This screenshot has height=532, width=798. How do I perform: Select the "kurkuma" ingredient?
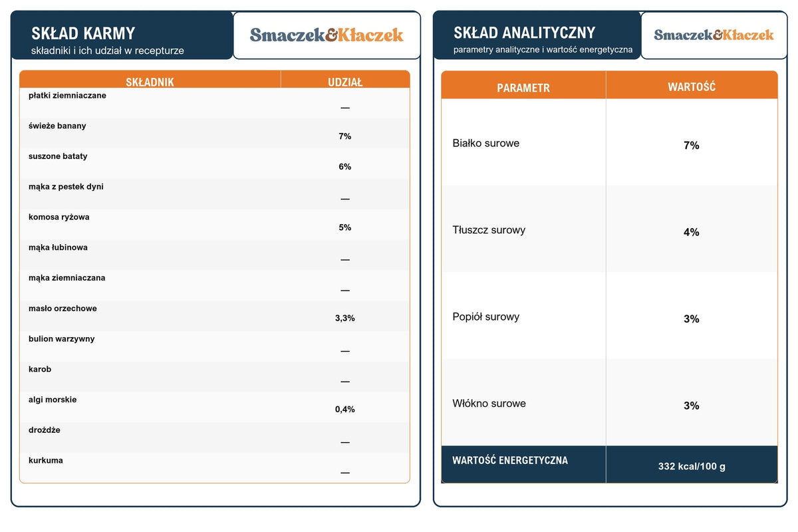[x=46, y=460]
